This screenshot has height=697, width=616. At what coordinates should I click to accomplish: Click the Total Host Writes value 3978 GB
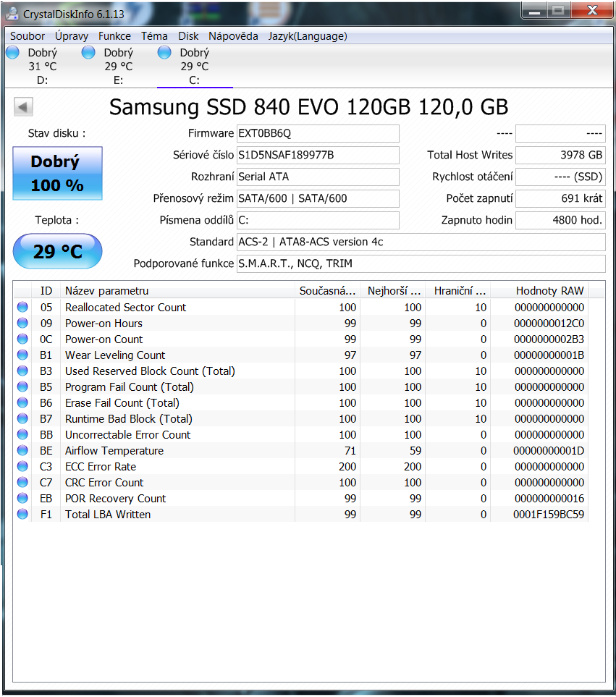tap(560, 155)
